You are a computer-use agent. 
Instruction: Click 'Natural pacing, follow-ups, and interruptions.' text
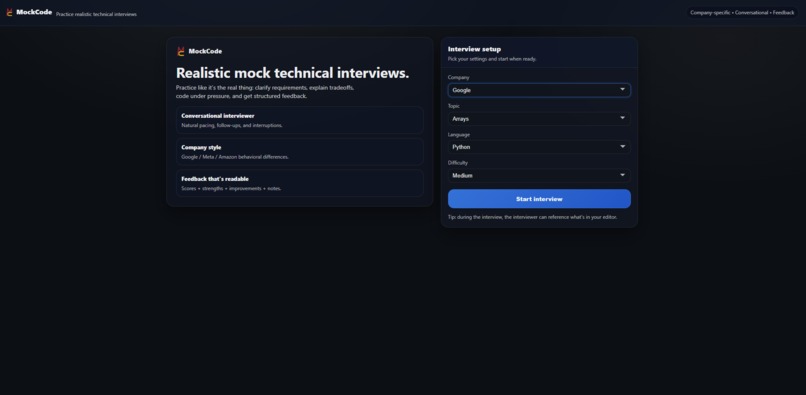232,125
